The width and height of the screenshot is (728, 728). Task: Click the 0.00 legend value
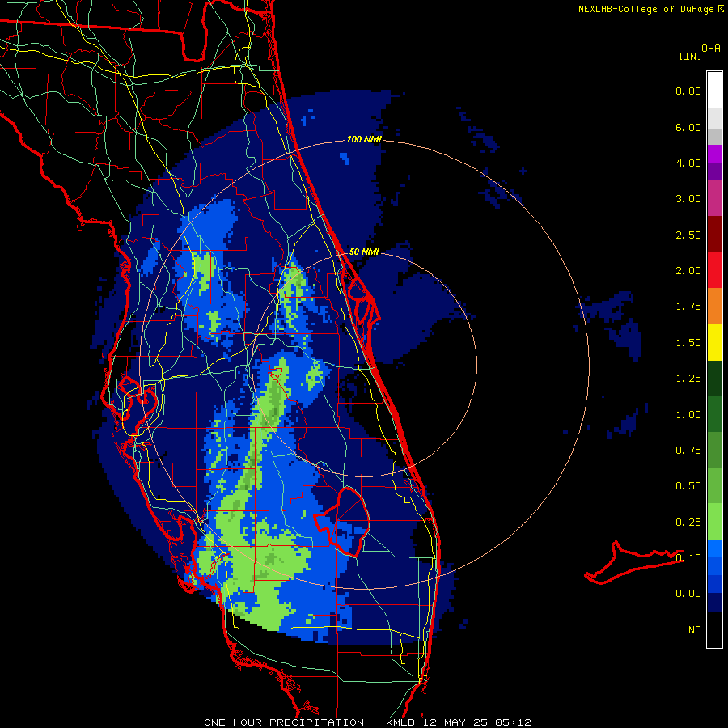coord(688,594)
